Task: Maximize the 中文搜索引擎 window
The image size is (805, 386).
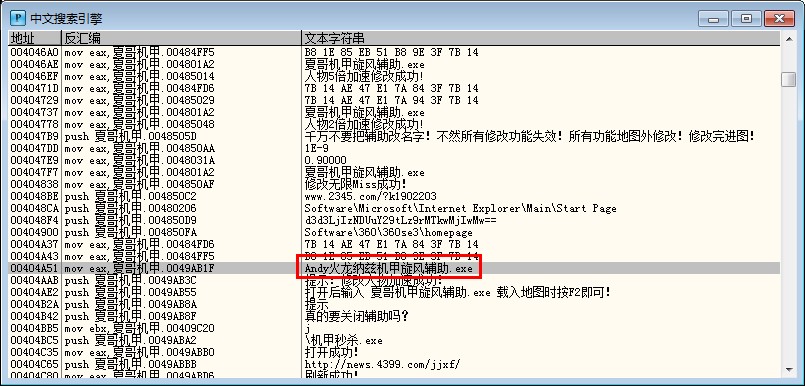Action: 746,19
